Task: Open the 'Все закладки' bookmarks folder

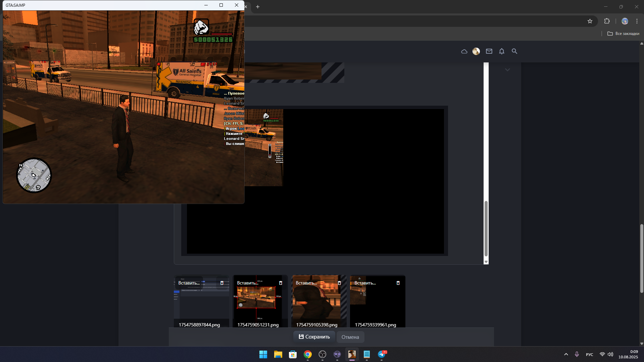Action: 623,34
